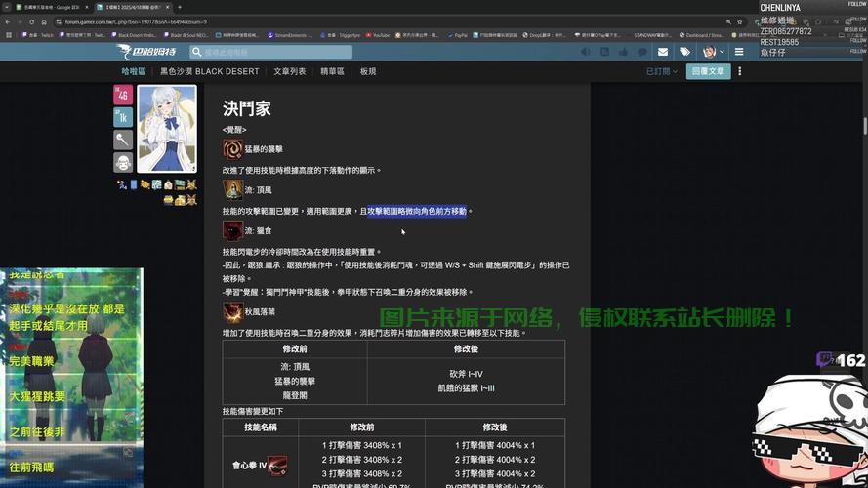Click first badge icon under poster avatar

[122, 184]
